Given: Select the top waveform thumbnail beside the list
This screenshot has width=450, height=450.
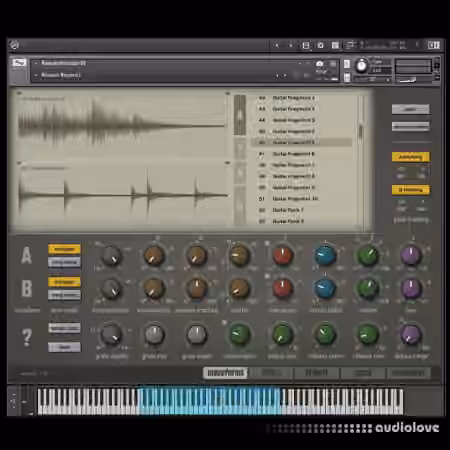Looking at the screenshot, I should [x=240, y=115].
